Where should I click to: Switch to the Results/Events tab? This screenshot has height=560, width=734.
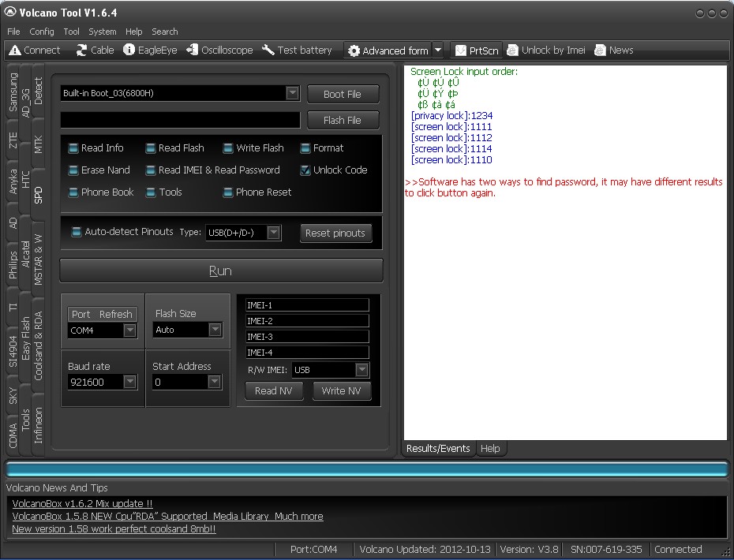[438, 449]
